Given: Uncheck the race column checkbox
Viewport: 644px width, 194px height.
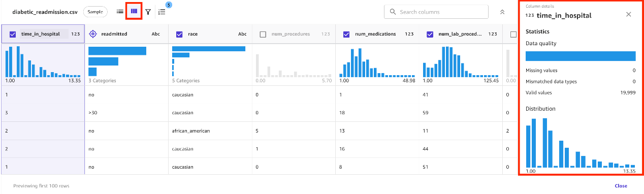Looking at the screenshot, I should click(x=179, y=35).
